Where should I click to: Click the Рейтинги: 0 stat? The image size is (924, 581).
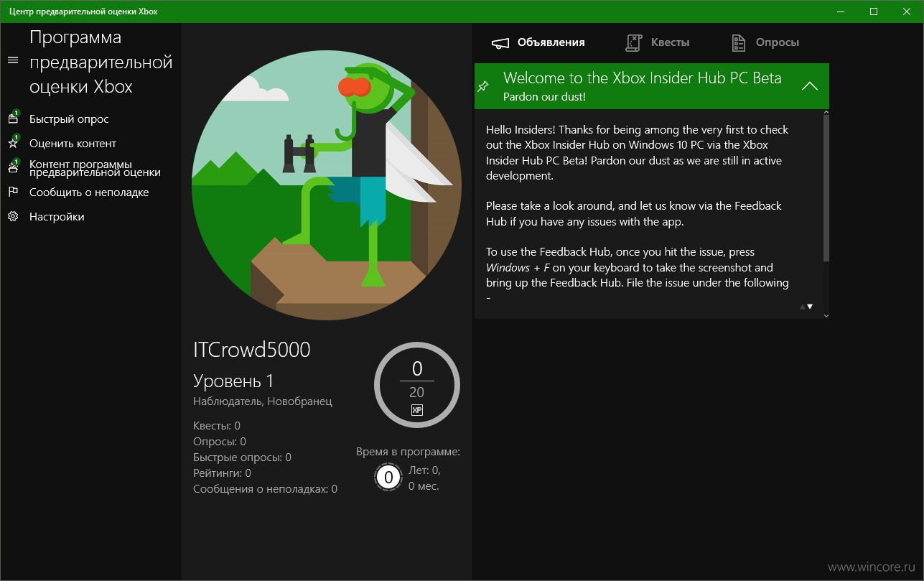[222, 473]
